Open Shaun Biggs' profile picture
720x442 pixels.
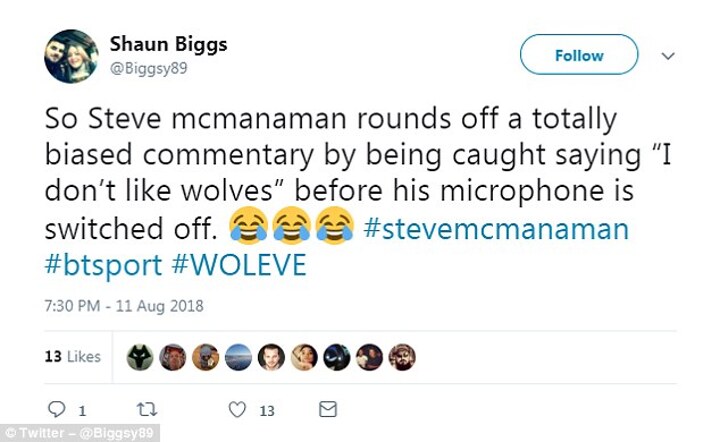(71, 56)
